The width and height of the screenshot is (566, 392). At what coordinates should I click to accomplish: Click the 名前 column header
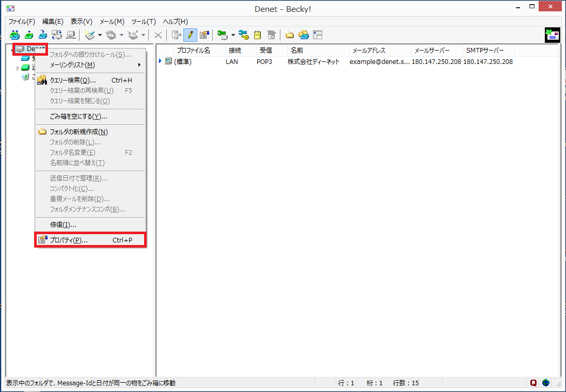318,51
